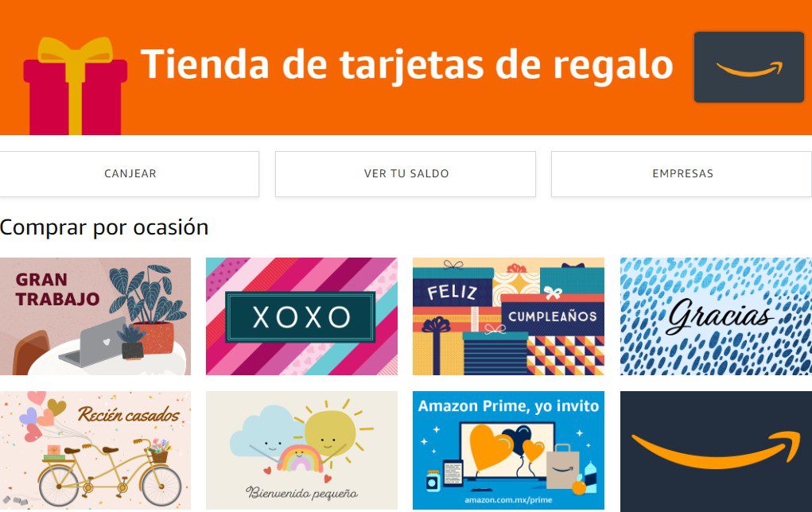Click the amazon.com.mx/prime text on Prime card
Image resolution: width=812 pixels, height=512 pixels.
pyautogui.click(x=508, y=500)
